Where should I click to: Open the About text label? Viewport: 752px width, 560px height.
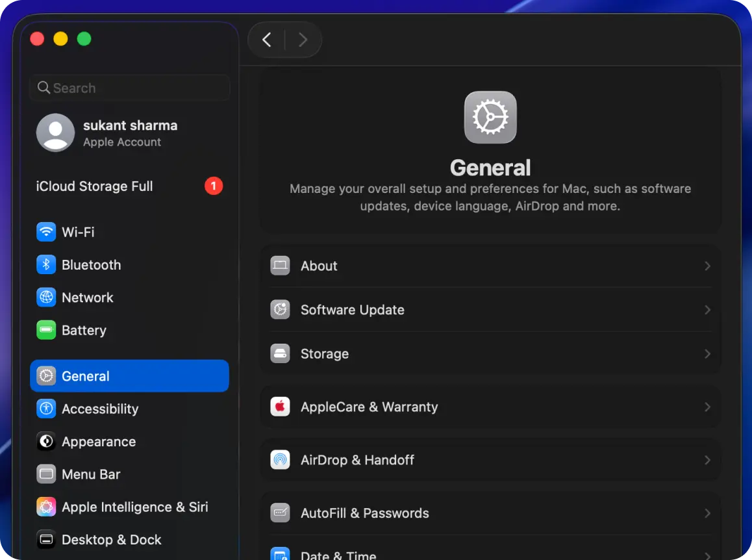click(x=319, y=266)
